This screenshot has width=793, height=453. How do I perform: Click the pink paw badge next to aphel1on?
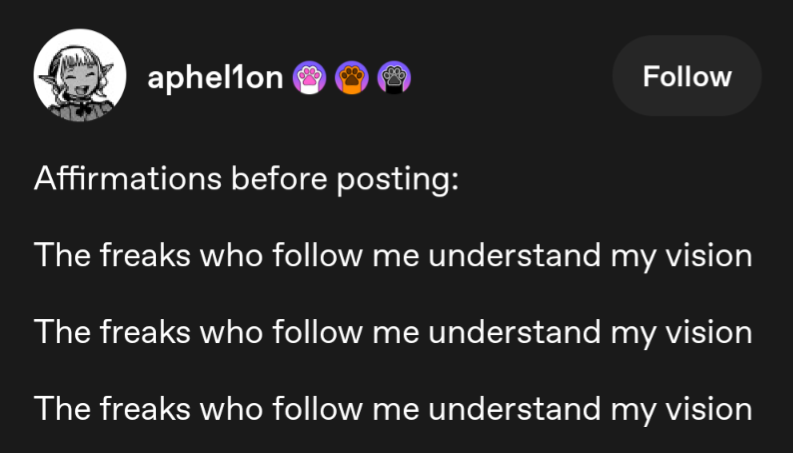click(x=309, y=78)
